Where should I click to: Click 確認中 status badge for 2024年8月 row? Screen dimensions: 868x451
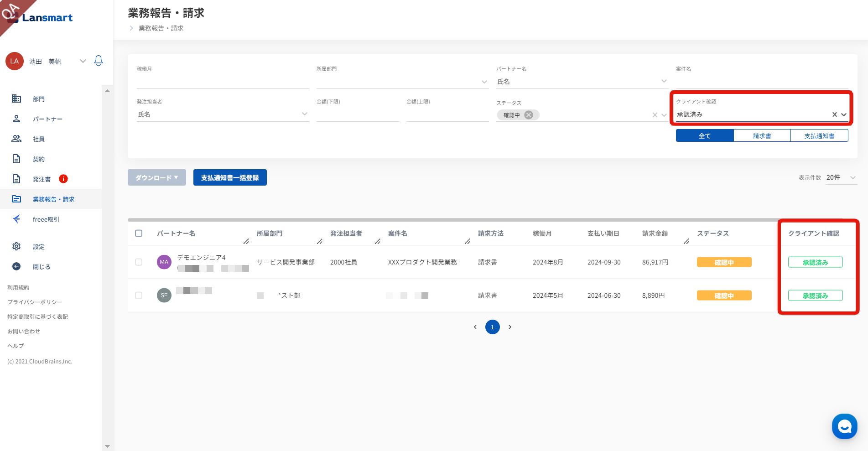(724, 262)
